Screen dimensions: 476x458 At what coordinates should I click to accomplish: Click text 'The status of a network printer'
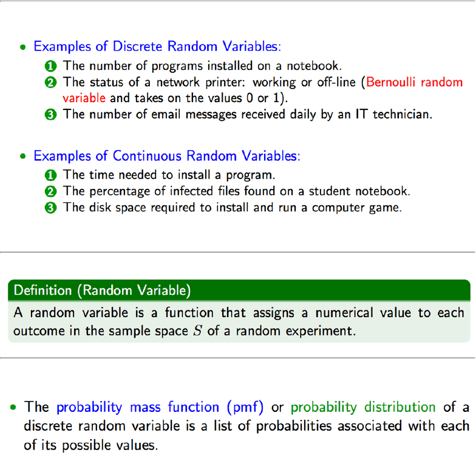[153, 83]
